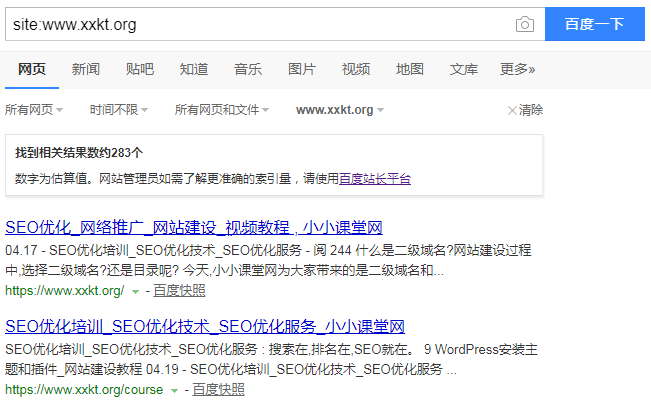The height and width of the screenshot is (405, 651).
Task: Expand the 所有网页 filter dropdown
Action: [34, 110]
